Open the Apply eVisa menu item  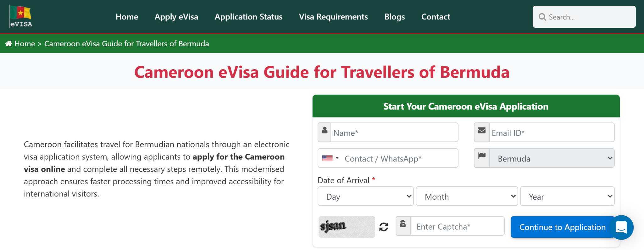(x=176, y=17)
